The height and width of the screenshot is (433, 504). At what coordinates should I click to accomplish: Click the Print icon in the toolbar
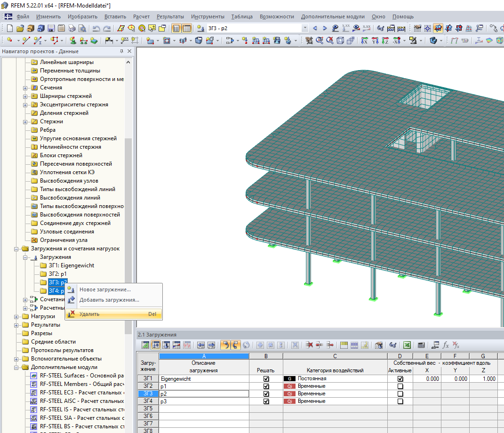click(72, 28)
